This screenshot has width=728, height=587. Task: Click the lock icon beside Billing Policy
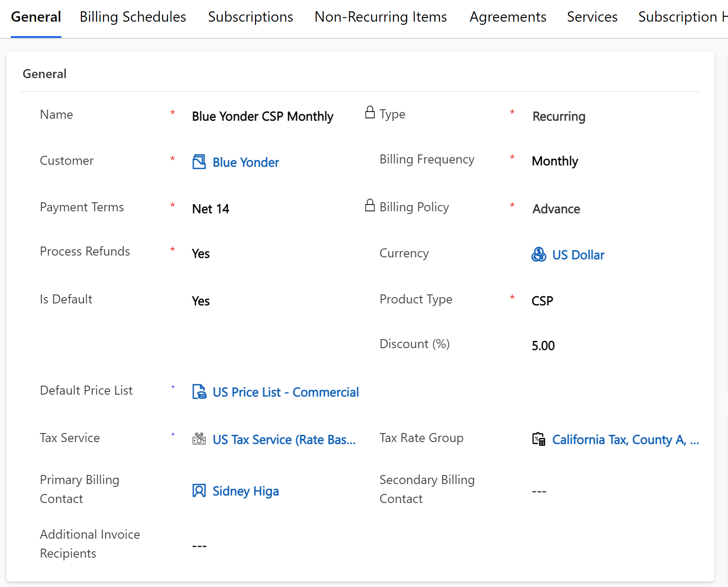(370, 205)
